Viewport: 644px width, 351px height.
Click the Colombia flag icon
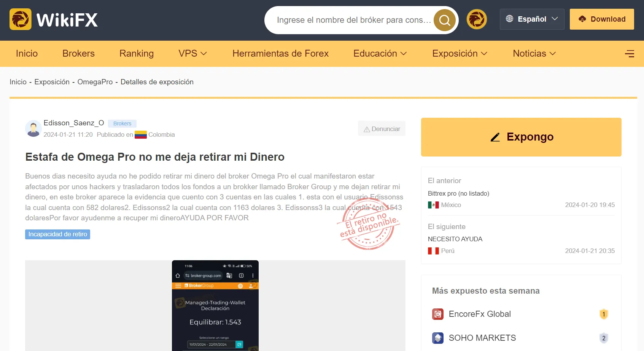[x=141, y=134]
